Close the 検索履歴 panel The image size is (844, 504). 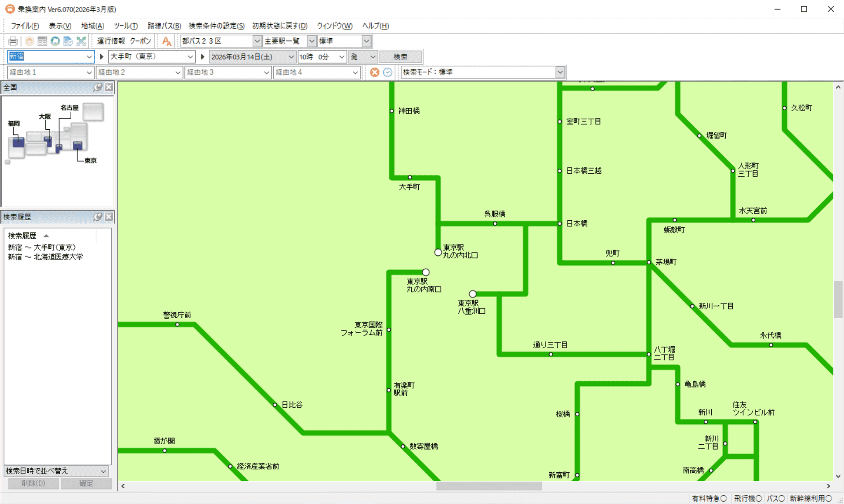pos(109,217)
